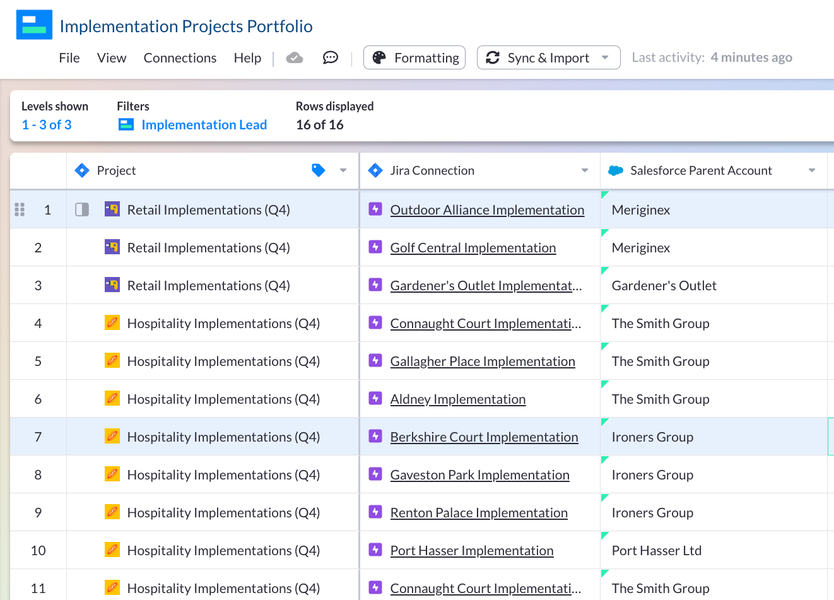Image resolution: width=834 pixels, height=600 pixels.
Task: Click the Jira epic icon beside Port Hasser
Action: (376, 549)
